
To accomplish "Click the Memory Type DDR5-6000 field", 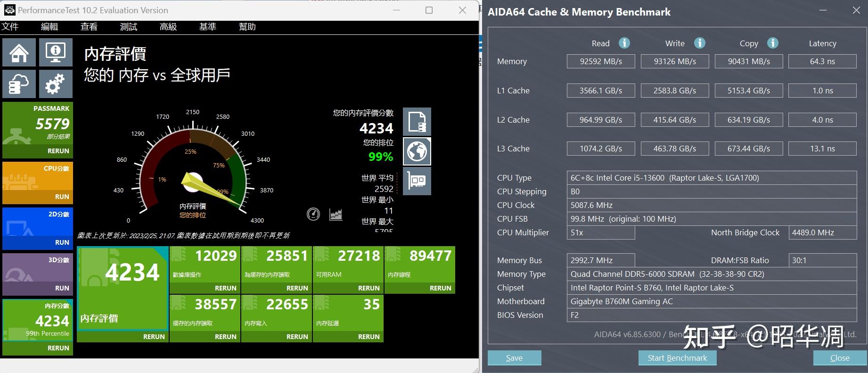I will [x=712, y=274].
